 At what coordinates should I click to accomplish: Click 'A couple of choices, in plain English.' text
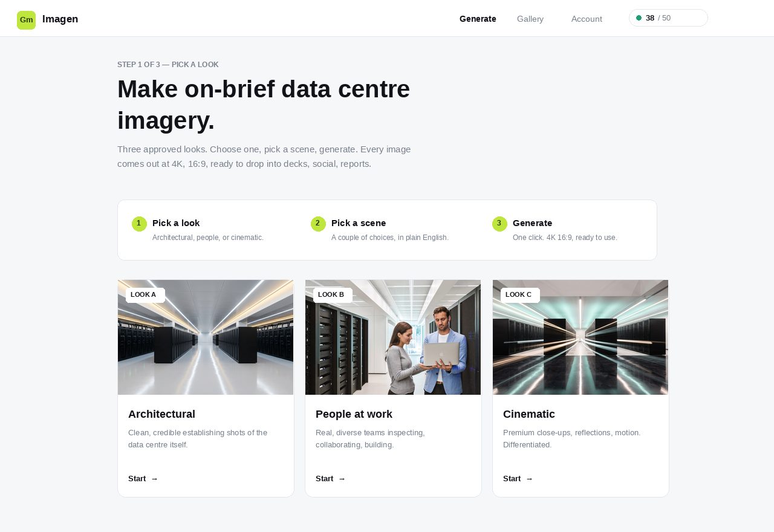(x=390, y=238)
